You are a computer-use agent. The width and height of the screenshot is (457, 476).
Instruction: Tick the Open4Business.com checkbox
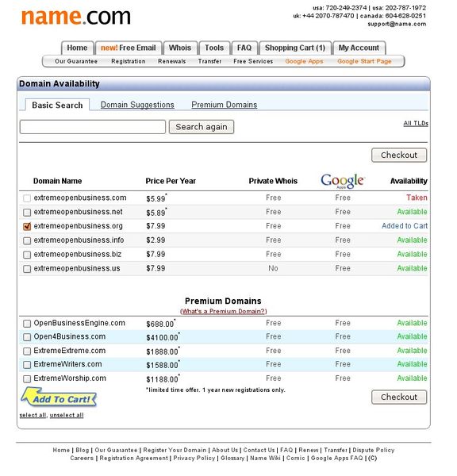[x=27, y=337]
